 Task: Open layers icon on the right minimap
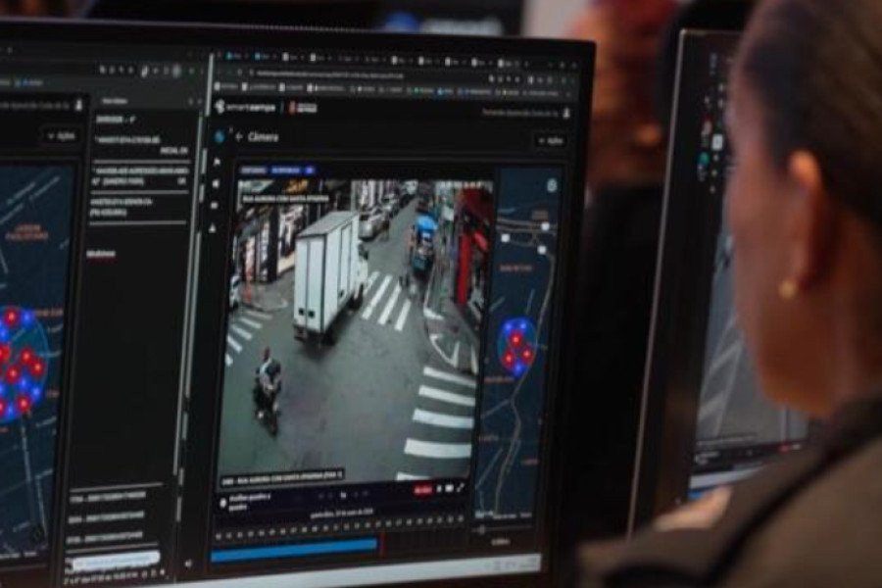[551, 185]
